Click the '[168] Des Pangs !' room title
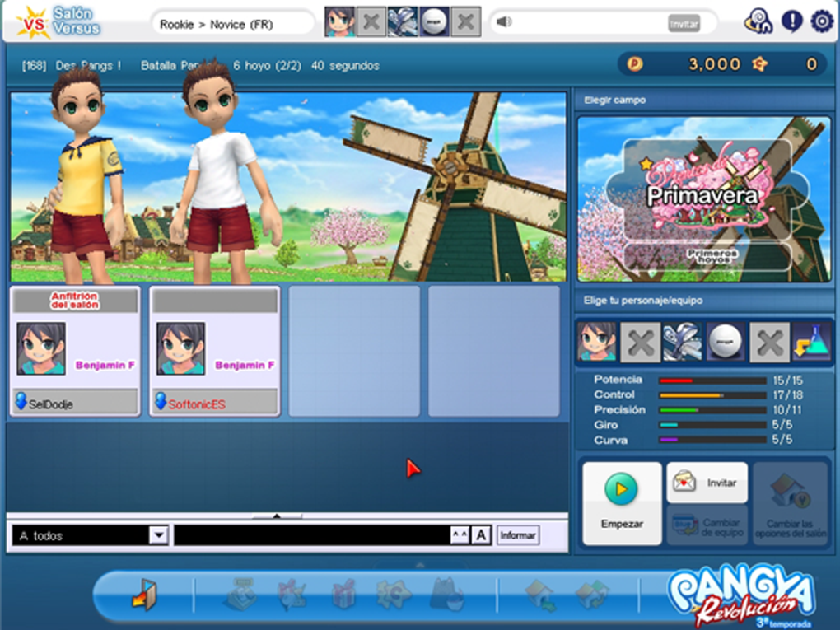840x630 pixels. click(72, 66)
